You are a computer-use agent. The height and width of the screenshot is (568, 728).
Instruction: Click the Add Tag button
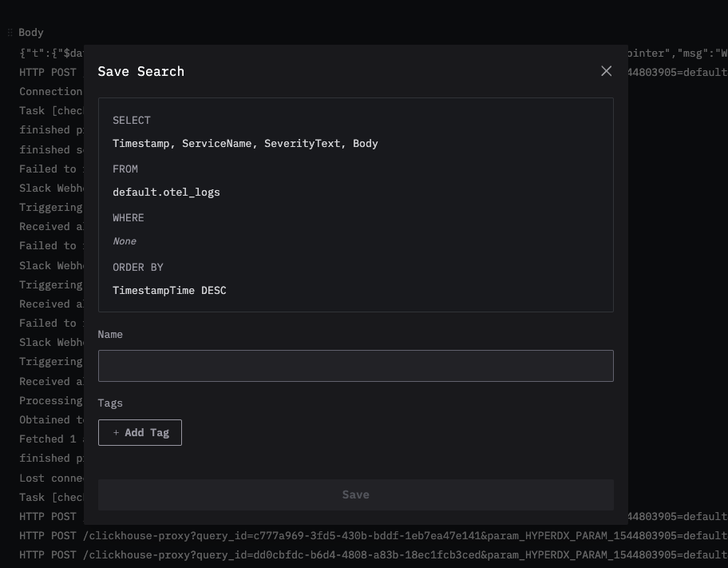tap(140, 432)
